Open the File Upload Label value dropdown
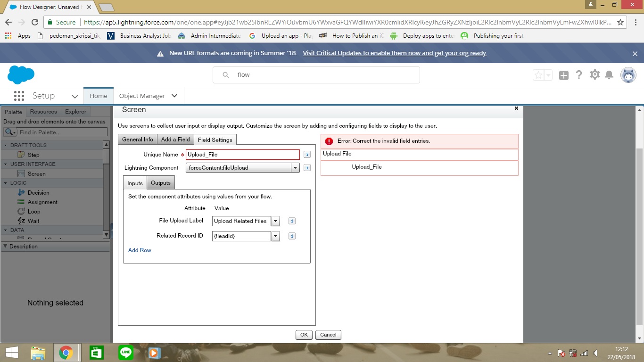Screen dimensions: 644x362 [x=276, y=221]
